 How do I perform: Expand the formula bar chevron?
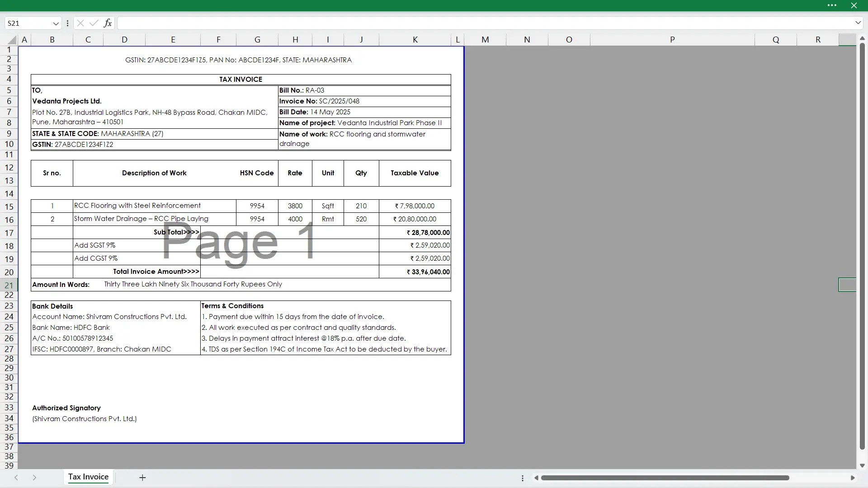(x=858, y=23)
